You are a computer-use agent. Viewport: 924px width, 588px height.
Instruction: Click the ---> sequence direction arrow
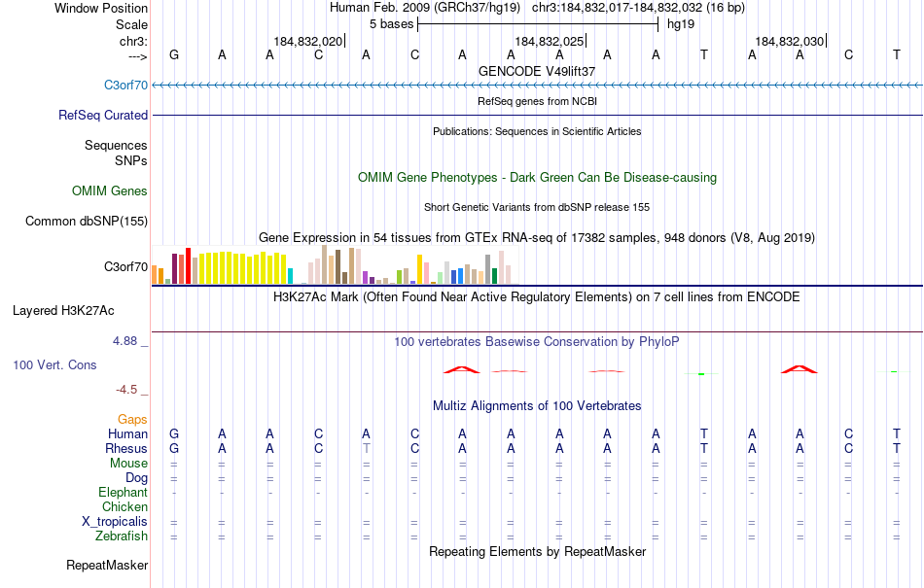coord(137,56)
